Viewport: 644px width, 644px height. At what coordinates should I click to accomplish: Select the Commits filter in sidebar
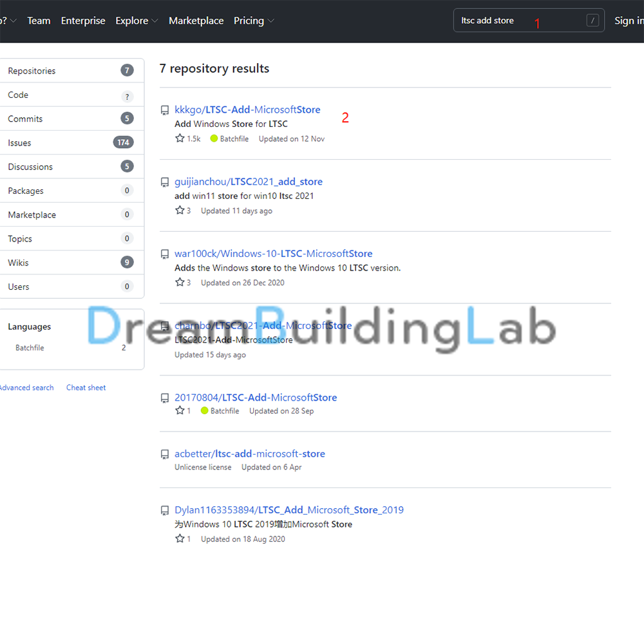72,118
